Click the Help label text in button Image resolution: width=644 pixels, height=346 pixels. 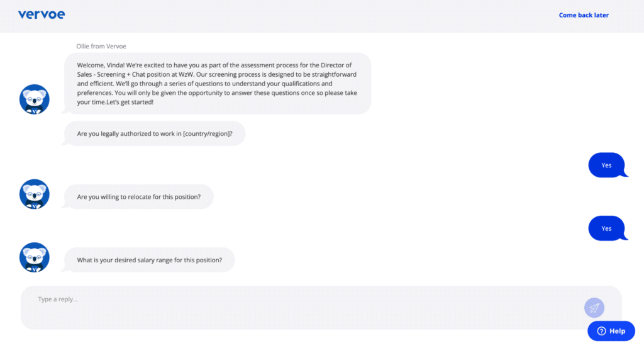point(618,331)
